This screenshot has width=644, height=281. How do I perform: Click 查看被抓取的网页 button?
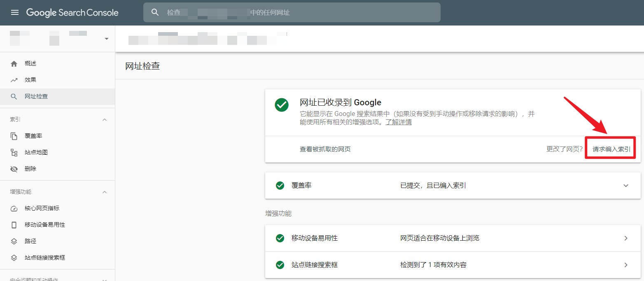(325, 149)
